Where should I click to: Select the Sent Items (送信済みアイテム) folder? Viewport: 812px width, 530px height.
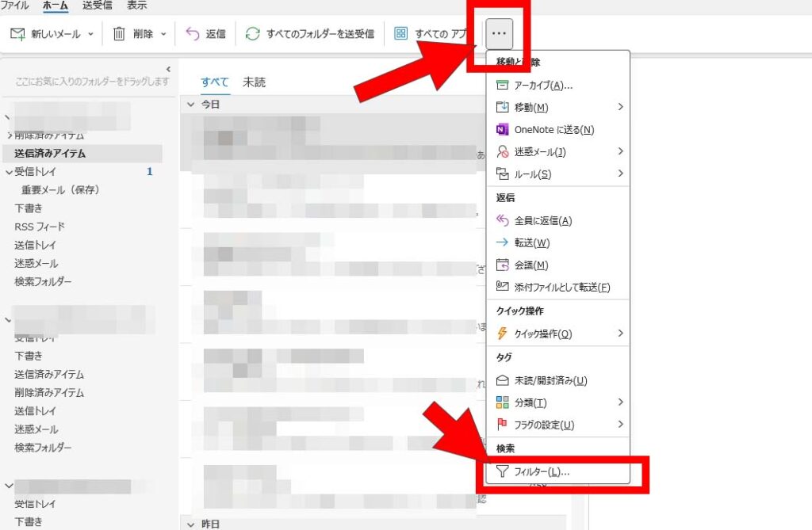[x=50, y=153]
